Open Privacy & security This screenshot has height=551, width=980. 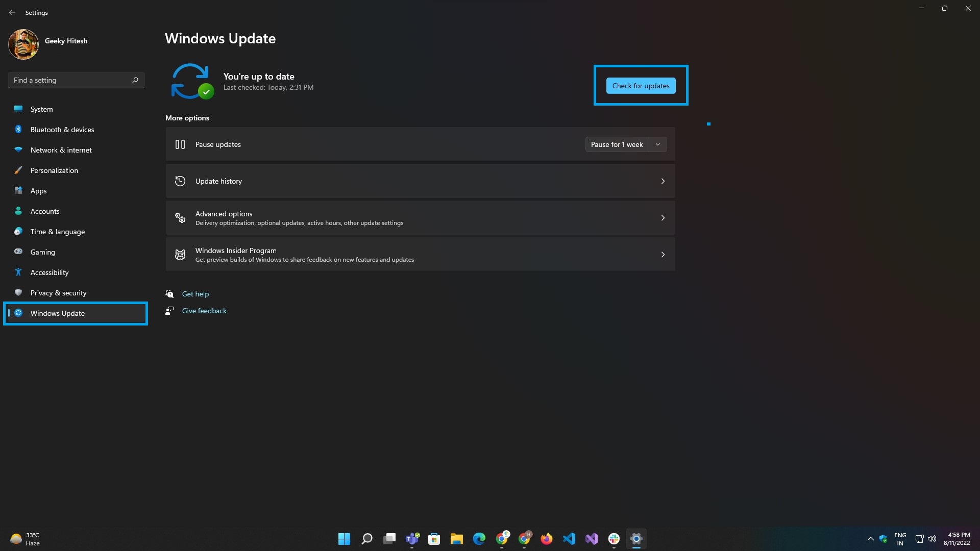(77, 293)
